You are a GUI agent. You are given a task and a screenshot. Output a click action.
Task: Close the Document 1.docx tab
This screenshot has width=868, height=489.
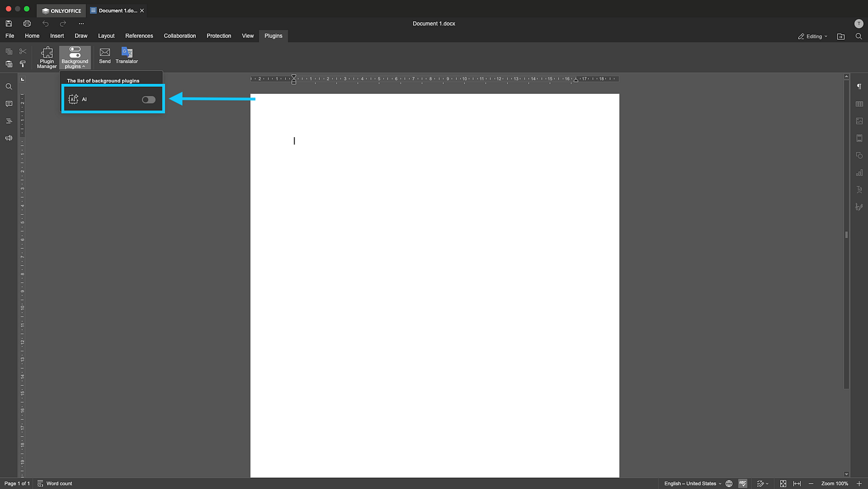143,11
